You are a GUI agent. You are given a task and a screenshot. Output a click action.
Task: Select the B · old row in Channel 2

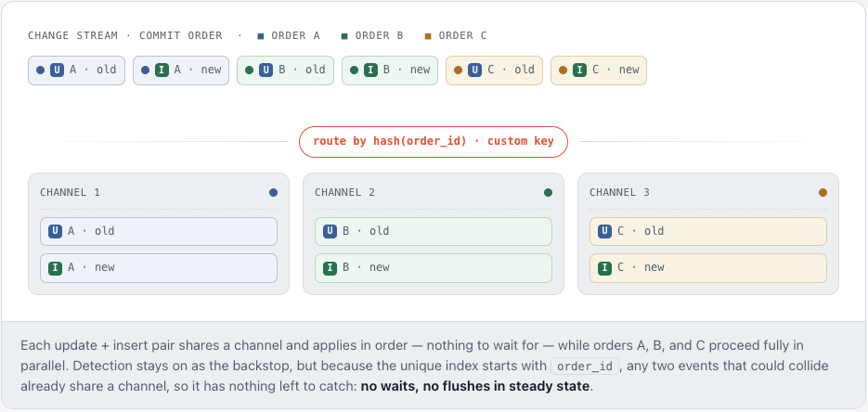pyautogui.click(x=434, y=231)
